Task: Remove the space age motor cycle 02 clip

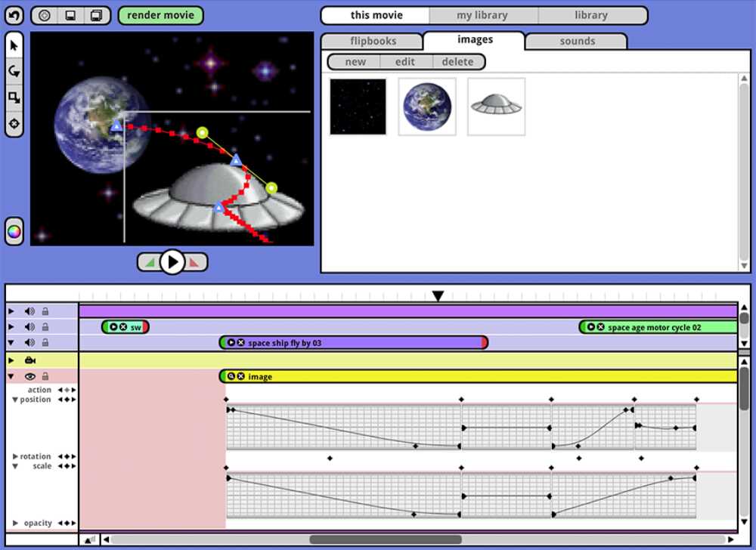Action: tap(601, 327)
